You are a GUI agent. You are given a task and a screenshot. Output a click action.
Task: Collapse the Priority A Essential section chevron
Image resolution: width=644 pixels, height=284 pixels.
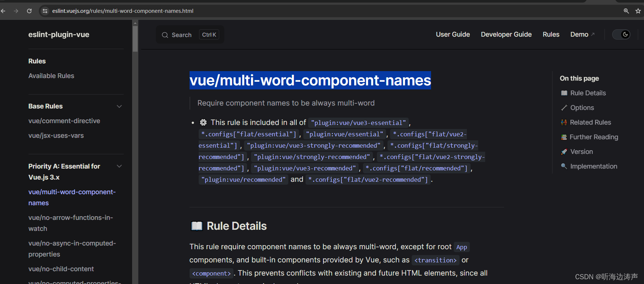pyautogui.click(x=119, y=166)
